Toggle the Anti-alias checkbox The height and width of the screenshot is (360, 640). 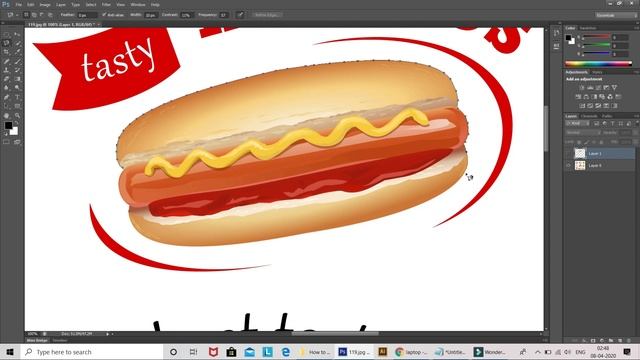pos(104,15)
